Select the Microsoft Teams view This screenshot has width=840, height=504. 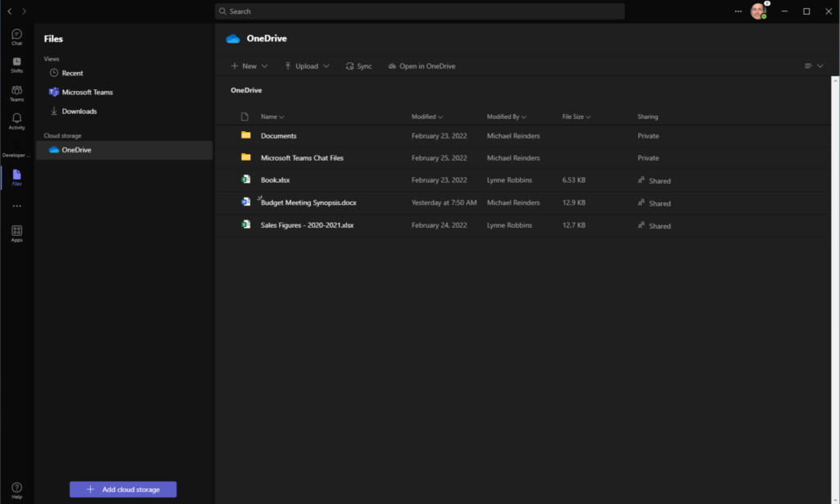click(x=81, y=92)
